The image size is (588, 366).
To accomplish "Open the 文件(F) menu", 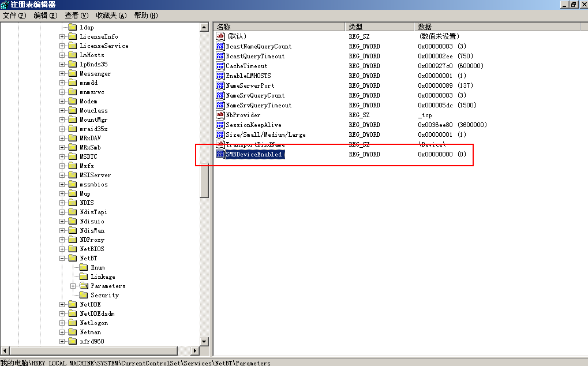I will (x=14, y=16).
